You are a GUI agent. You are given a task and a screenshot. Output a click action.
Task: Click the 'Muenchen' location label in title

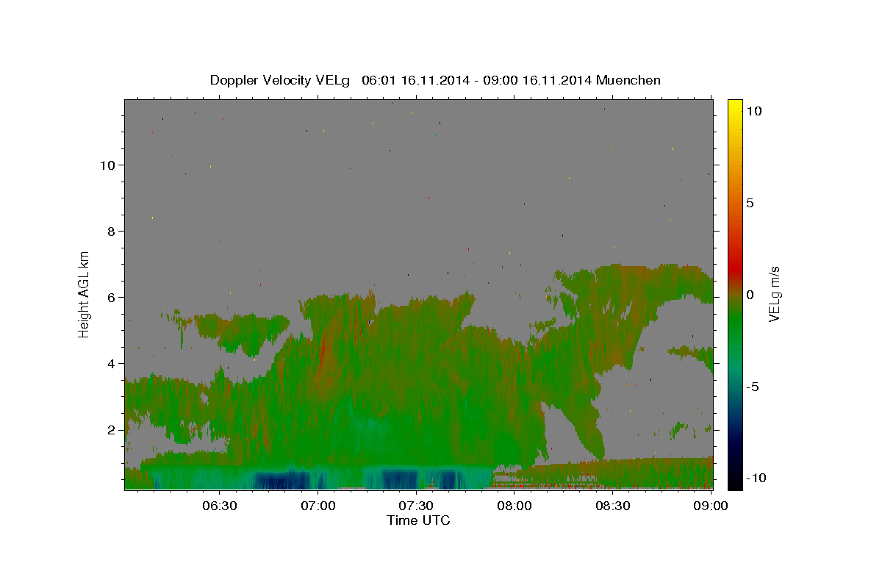(x=628, y=80)
